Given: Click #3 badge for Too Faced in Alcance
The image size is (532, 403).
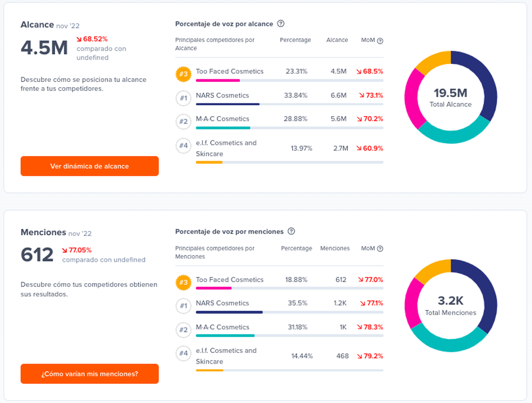Looking at the screenshot, I should pyautogui.click(x=183, y=74).
